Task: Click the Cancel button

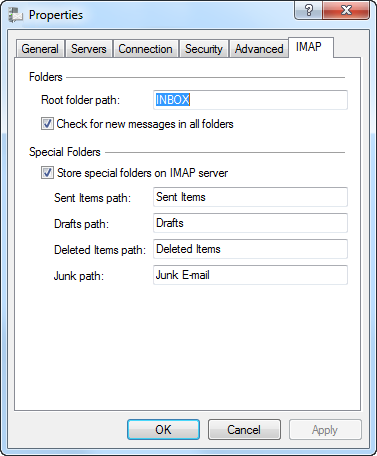Action: pos(244,430)
